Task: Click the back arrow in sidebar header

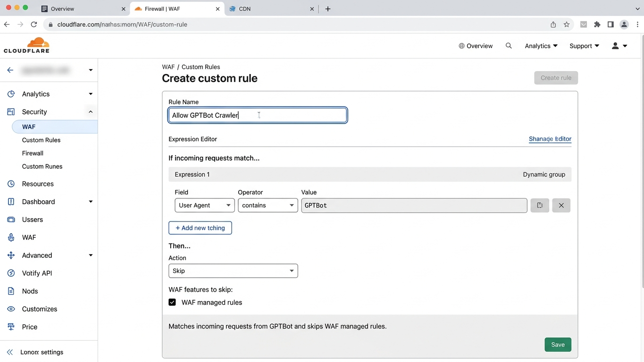Action: [10, 70]
